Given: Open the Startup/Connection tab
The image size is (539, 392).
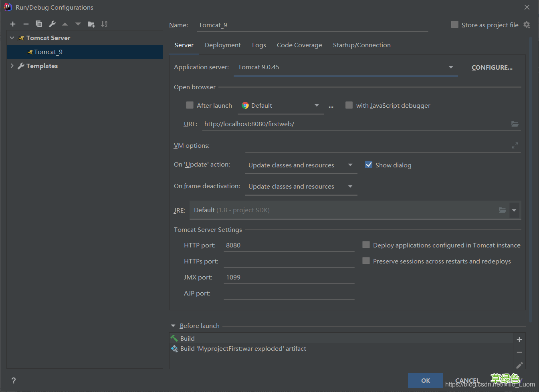Looking at the screenshot, I should [x=361, y=45].
